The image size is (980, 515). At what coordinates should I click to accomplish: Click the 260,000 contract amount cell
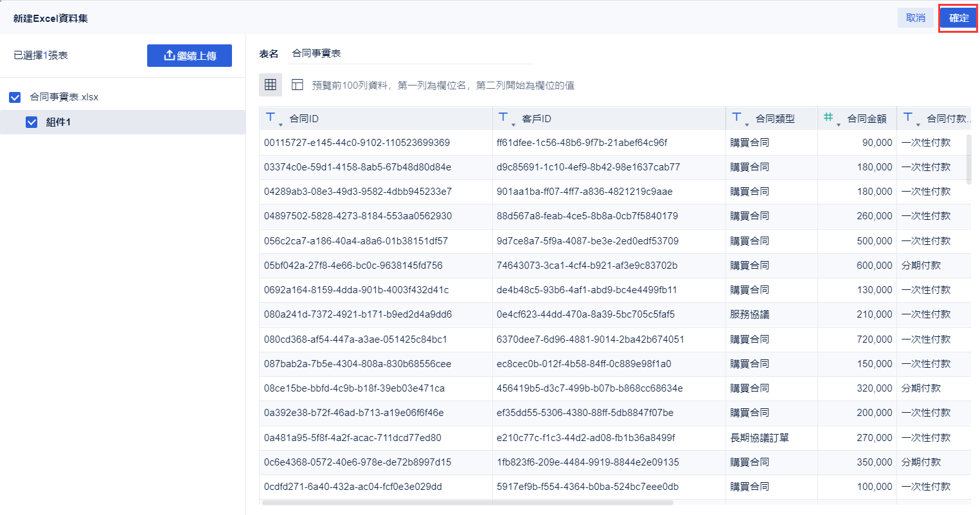tap(857, 216)
